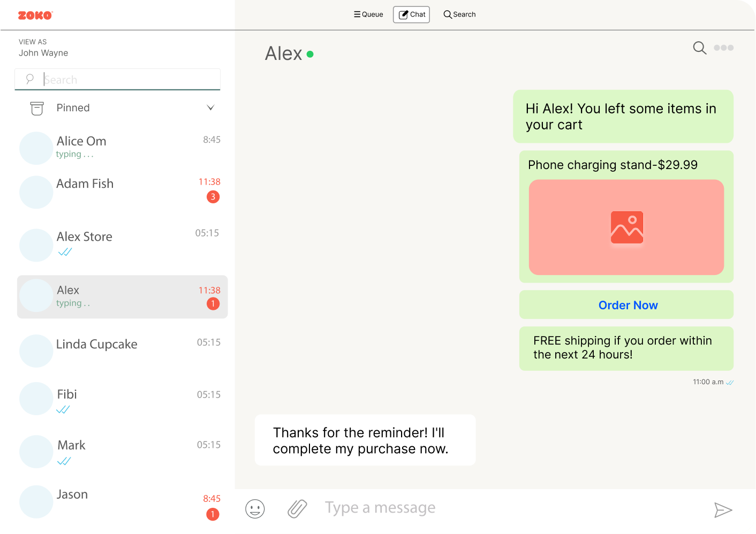Screen dimensions: 756x534
Task: Click the VIEW AS John Wayne label
Action: pyautogui.click(x=43, y=48)
